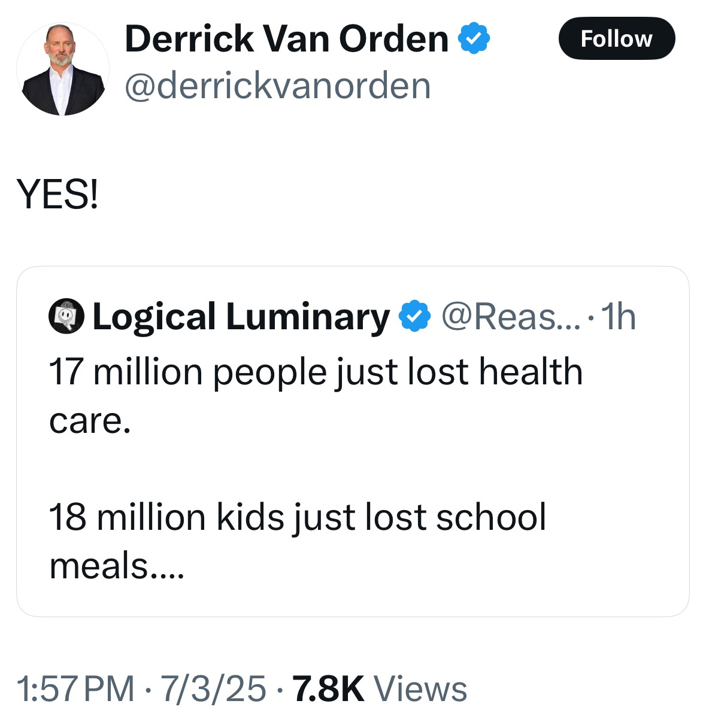The height and width of the screenshot is (728, 706).
Task: Click the word 'school' in quoted post
Action: coord(490,517)
